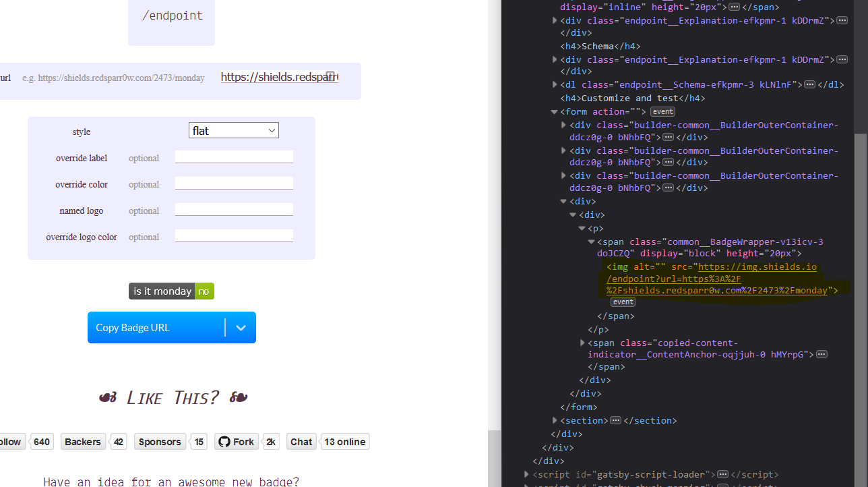Image resolution: width=868 pixels, height=487 pixels.
Task: Expand the copied-content-indicator span node
Action: 582,343
